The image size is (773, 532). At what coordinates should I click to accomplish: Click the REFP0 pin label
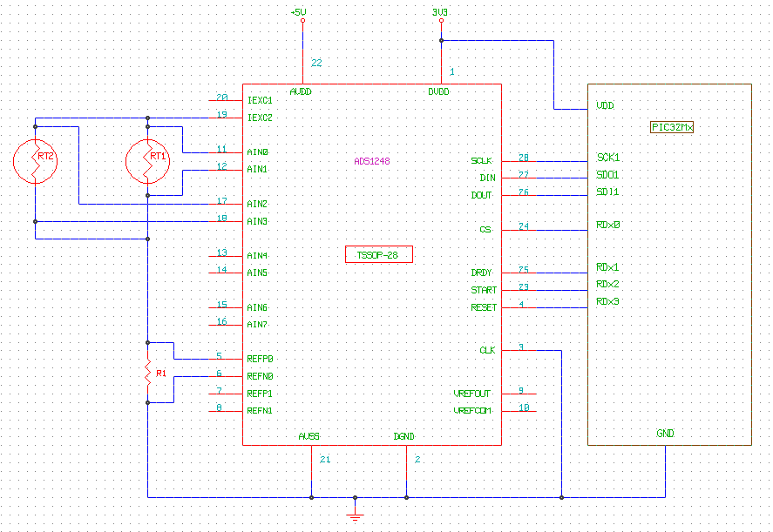coord(260,359)
